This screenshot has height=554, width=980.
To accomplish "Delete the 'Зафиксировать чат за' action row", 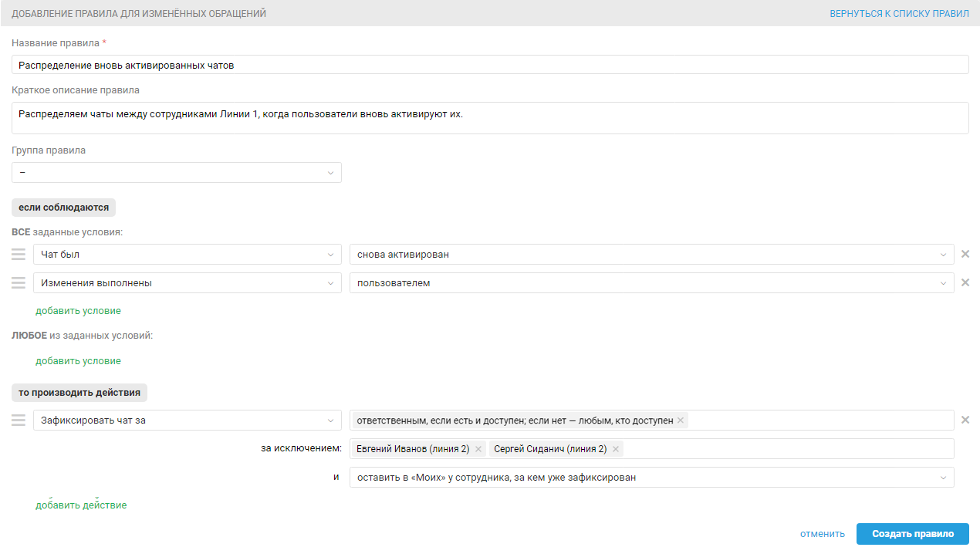I will pos(965,420).
